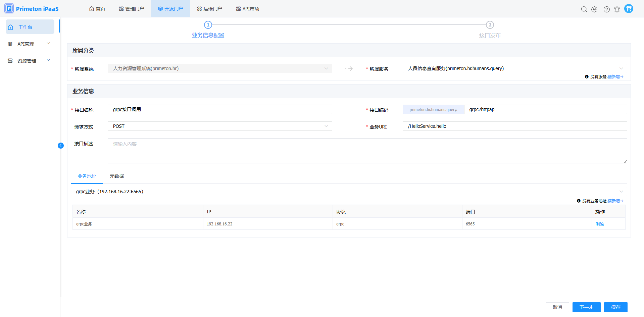
Task: Open the grpc业务 address dropdown
Action: [348, 192]
